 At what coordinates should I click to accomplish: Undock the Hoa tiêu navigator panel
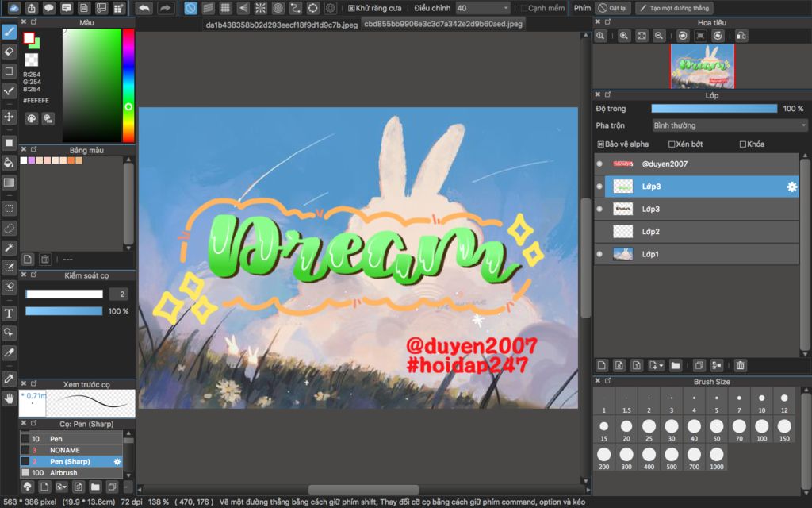coord(607,21)
